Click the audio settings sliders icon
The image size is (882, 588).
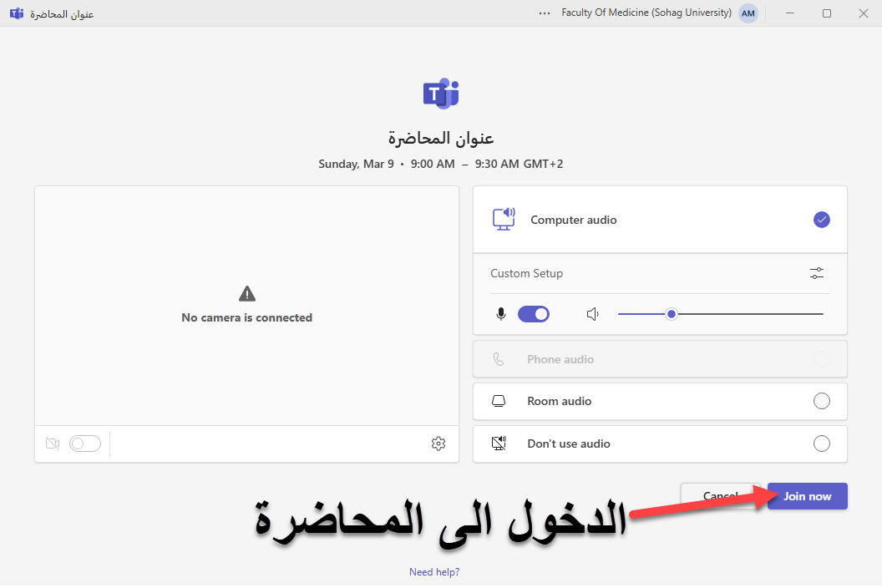pyautogui.click(x=817, y=273)
